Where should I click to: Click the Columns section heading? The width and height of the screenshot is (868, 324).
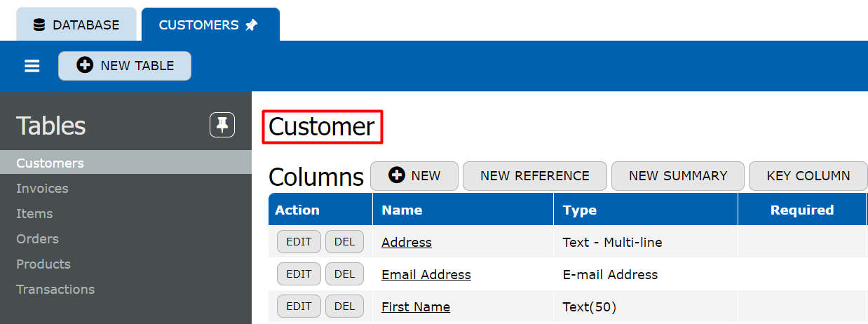point(316,177)
